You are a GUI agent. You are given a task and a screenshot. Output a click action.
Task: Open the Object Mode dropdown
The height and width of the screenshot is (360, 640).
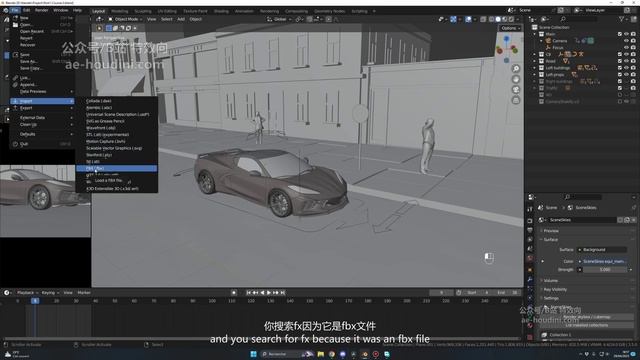click(x=125, y=19)
